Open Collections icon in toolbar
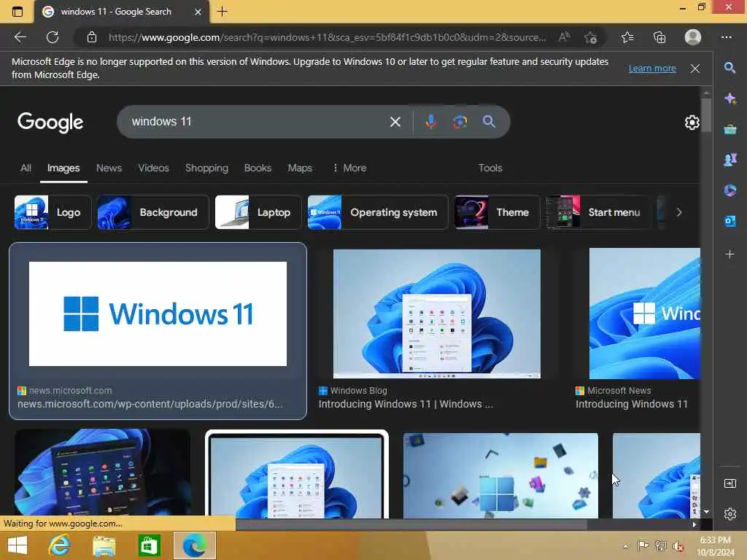The image size is (747, 560). [x=659, y=37]
